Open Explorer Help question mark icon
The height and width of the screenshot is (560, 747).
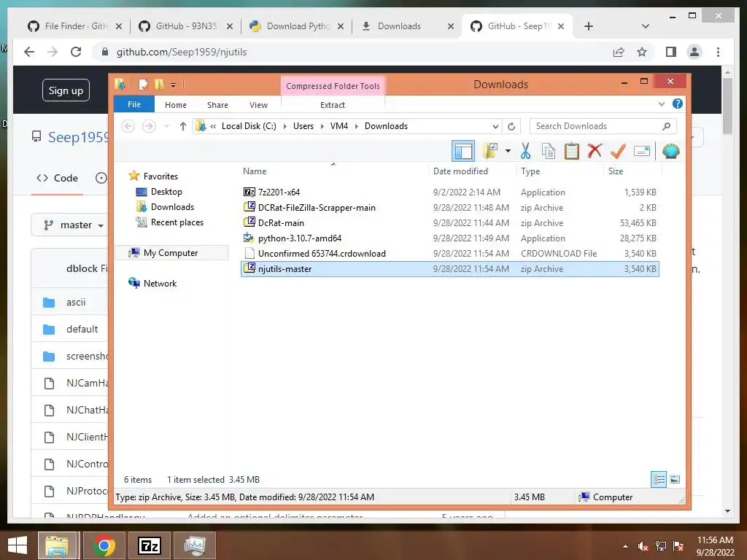(677, 104)
